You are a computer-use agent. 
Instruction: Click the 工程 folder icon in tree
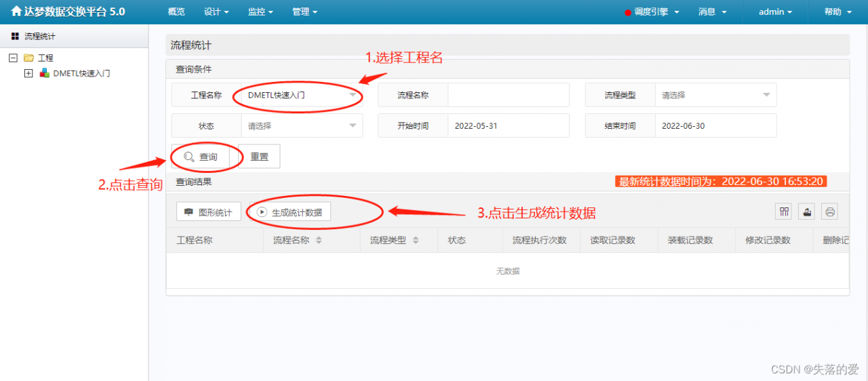pyautogui.click(x=28, y=58)
